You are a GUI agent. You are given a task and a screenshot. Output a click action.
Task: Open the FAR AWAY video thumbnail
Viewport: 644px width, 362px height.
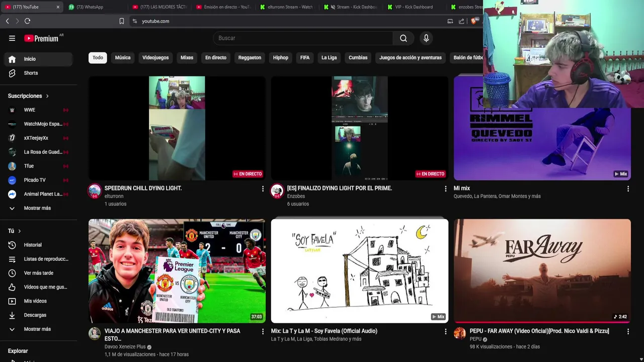[x=542, y=271]
